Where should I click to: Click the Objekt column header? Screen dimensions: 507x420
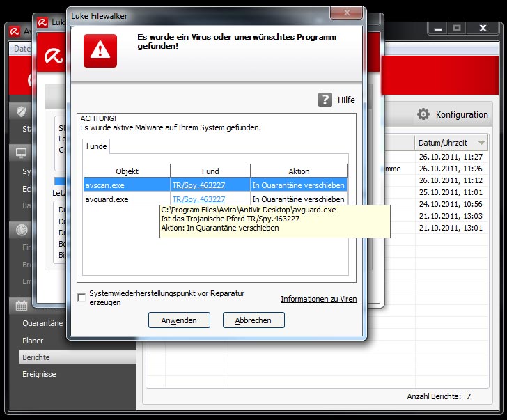[x=127, y=171]
